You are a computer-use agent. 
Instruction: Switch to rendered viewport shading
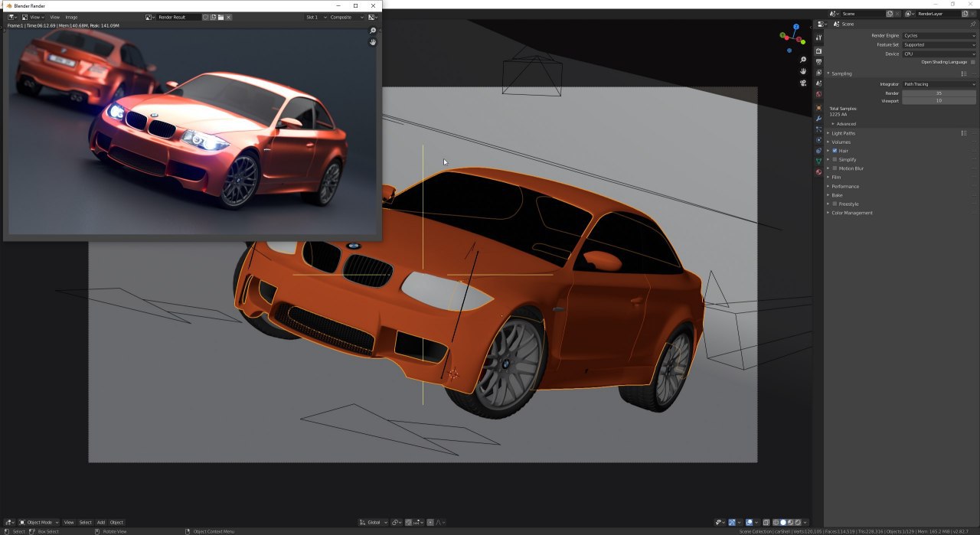(798, 522)
